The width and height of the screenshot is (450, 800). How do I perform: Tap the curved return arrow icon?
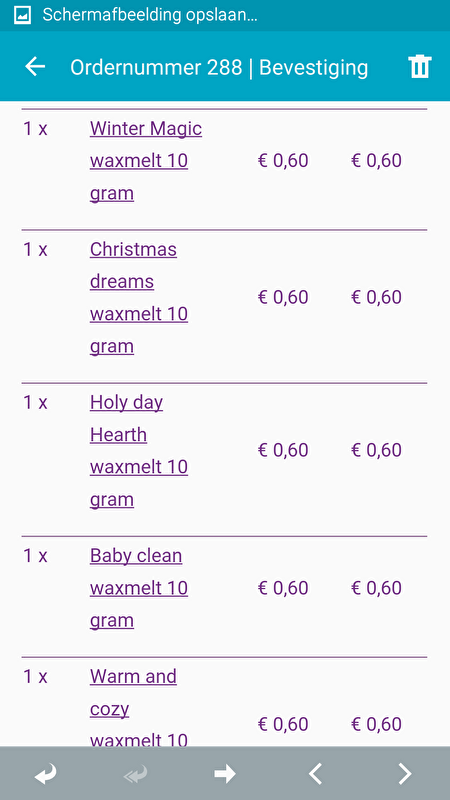(x=45, y=774)
